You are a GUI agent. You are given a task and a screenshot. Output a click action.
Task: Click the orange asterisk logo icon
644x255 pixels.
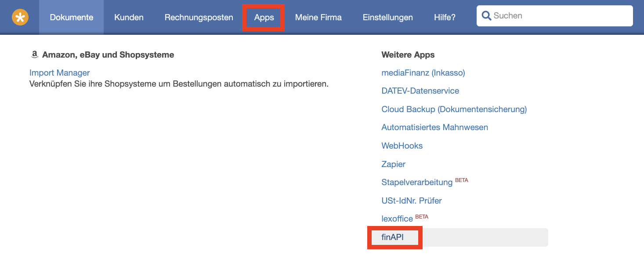click(x=20, y=17)
